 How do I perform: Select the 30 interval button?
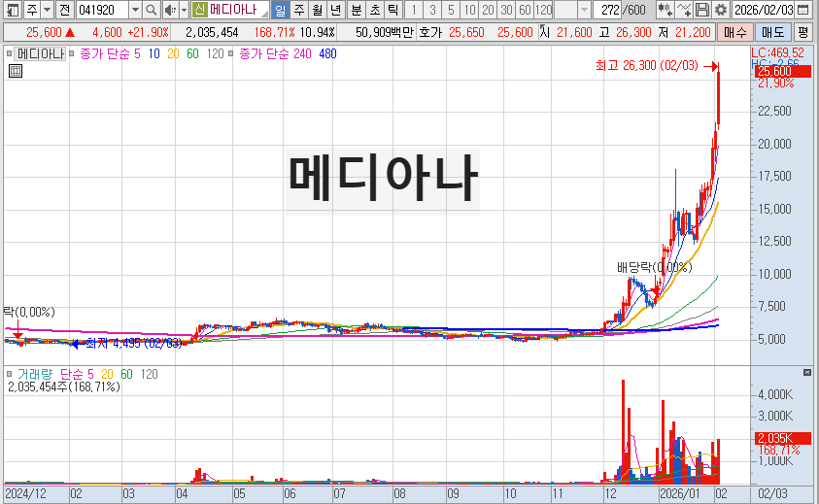[x=506, y=10]
